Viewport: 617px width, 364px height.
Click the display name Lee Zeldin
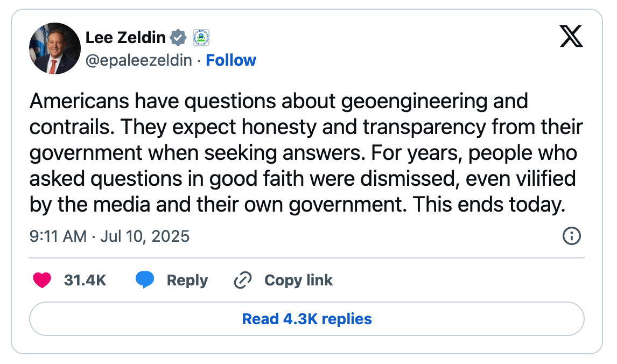coord(125,37)
